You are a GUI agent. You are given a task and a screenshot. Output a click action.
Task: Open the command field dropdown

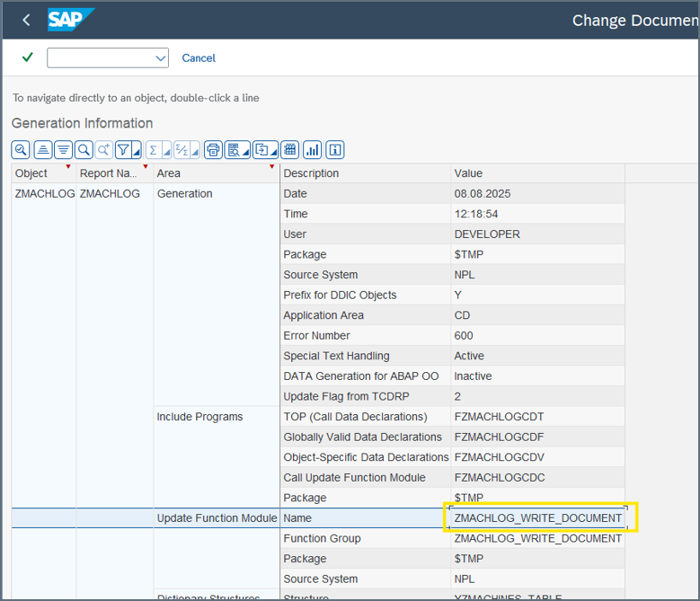click(x=161, y=58)
